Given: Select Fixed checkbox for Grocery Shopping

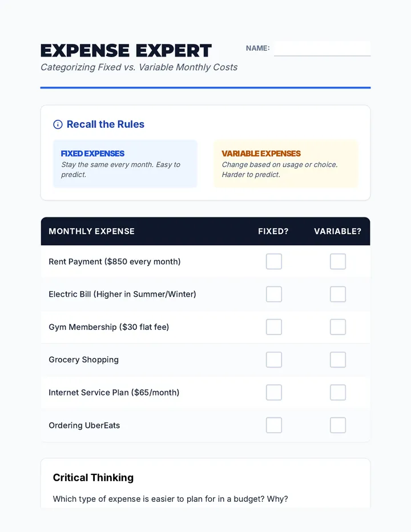Looking at the screenshot, I should tap(274, 360).
